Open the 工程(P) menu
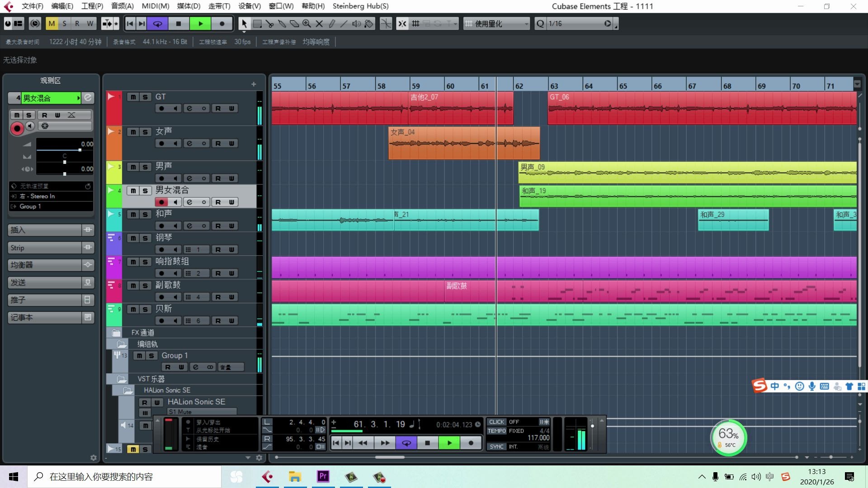This screenshot has height=488, width=868. 92,6
